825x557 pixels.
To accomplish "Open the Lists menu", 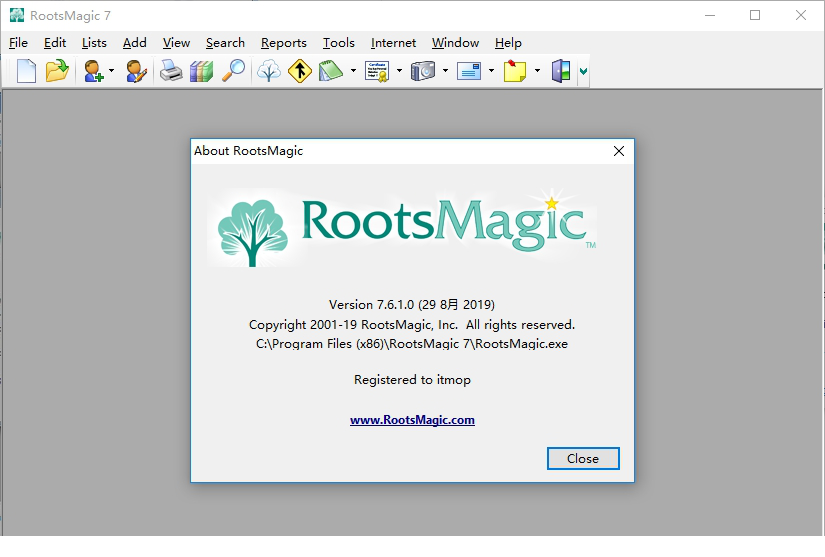I will pos(94,43).
